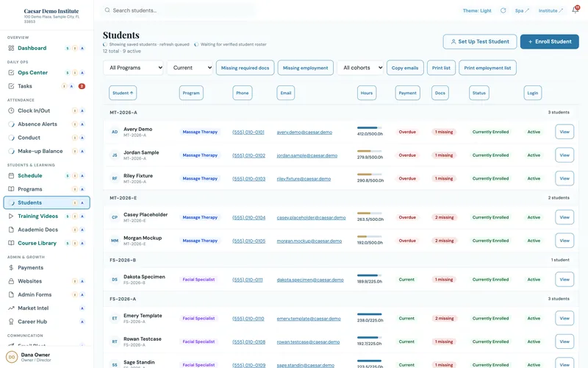Click the Set Up Test Student button
588x368 pixels.
pos(480,42)
